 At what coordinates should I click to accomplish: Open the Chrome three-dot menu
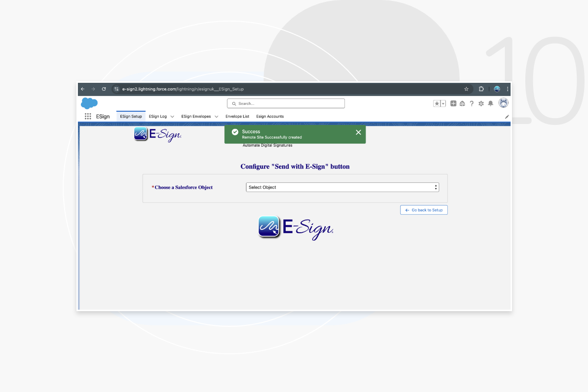tap(508, 89)
